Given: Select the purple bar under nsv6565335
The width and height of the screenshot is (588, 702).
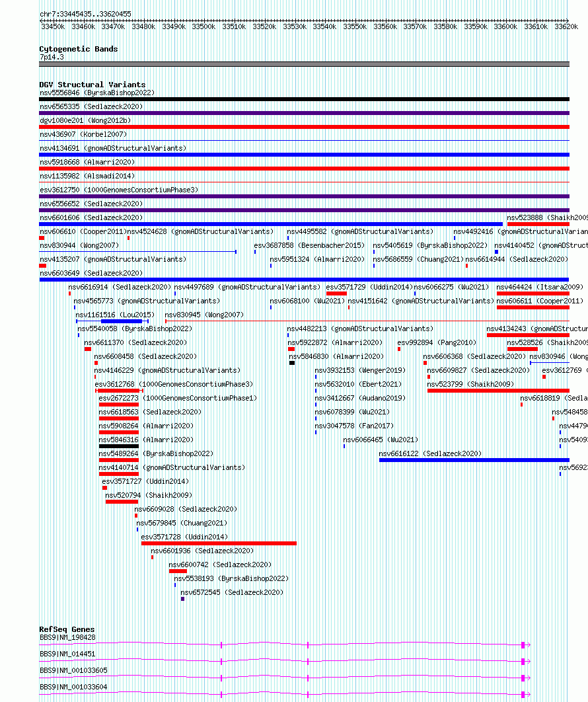Looking at the screenshot, I should (305, 113).
